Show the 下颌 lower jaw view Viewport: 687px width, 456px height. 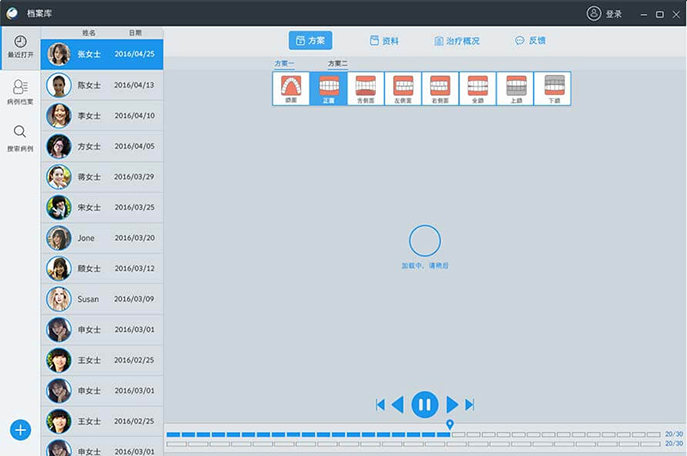click(553, 88)
